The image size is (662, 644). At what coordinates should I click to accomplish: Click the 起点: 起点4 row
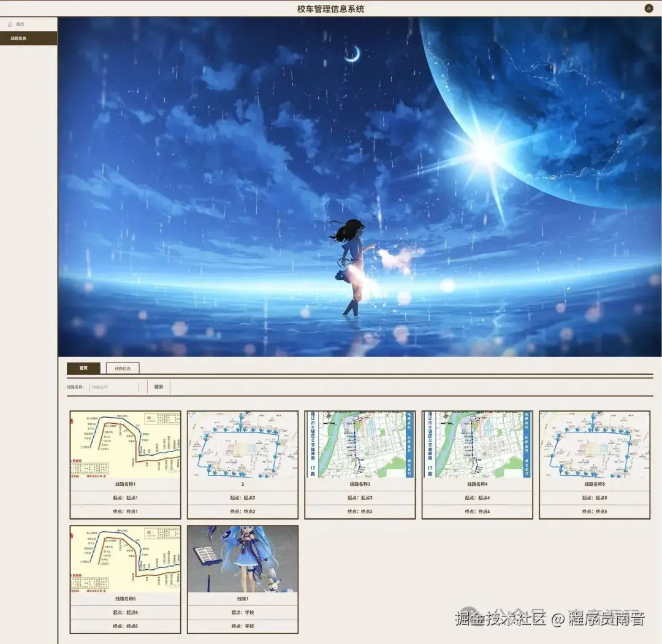click(477, 498)
